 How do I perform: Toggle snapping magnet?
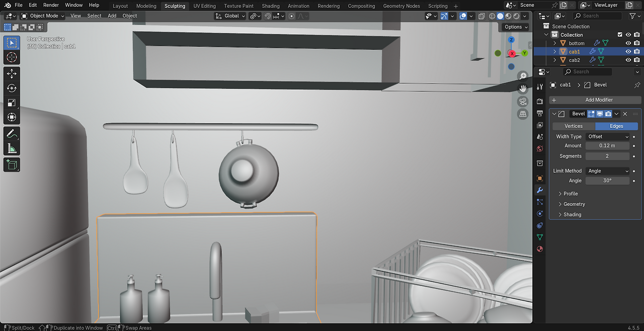269,16
